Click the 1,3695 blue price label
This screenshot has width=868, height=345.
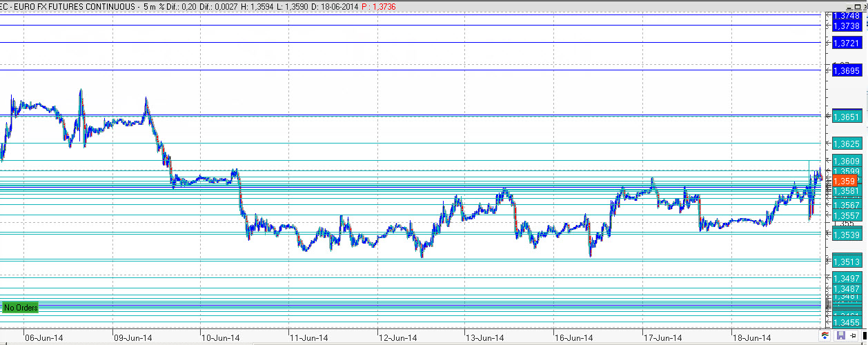[847, 70]
